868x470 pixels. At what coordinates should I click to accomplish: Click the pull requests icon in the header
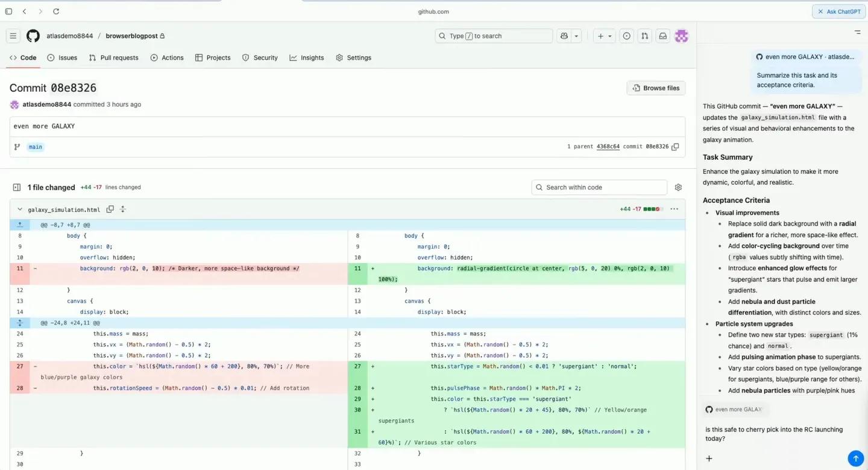644,36
